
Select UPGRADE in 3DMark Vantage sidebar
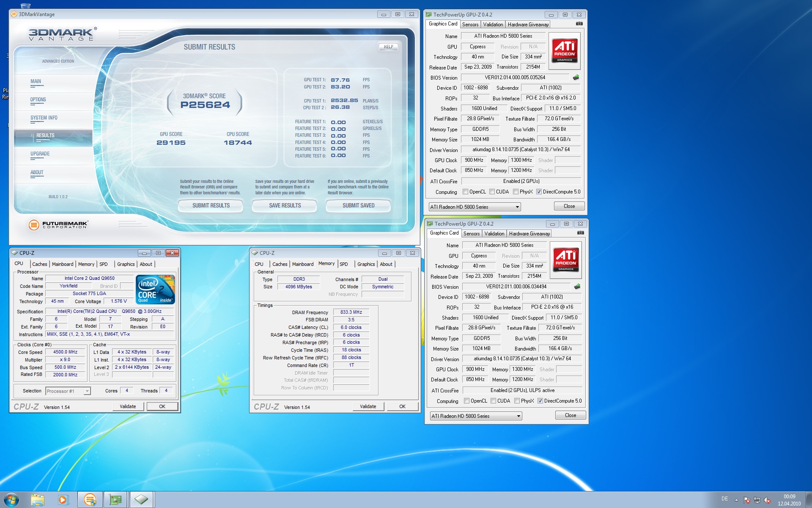click(40, 154)
